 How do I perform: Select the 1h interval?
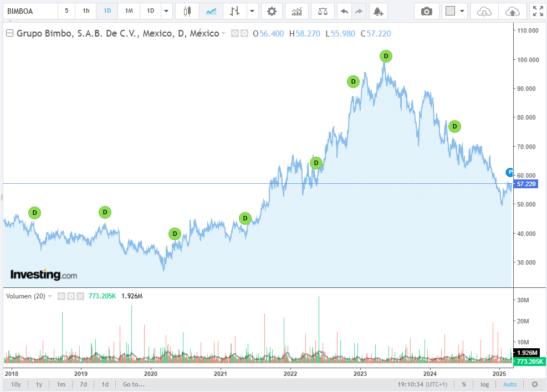tap(86, 11)
